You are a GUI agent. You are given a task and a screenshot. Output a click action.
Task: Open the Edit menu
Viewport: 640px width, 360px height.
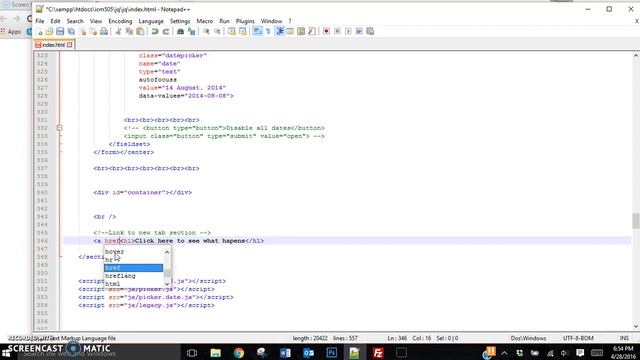pyautogui.click(x=56, y=21)
